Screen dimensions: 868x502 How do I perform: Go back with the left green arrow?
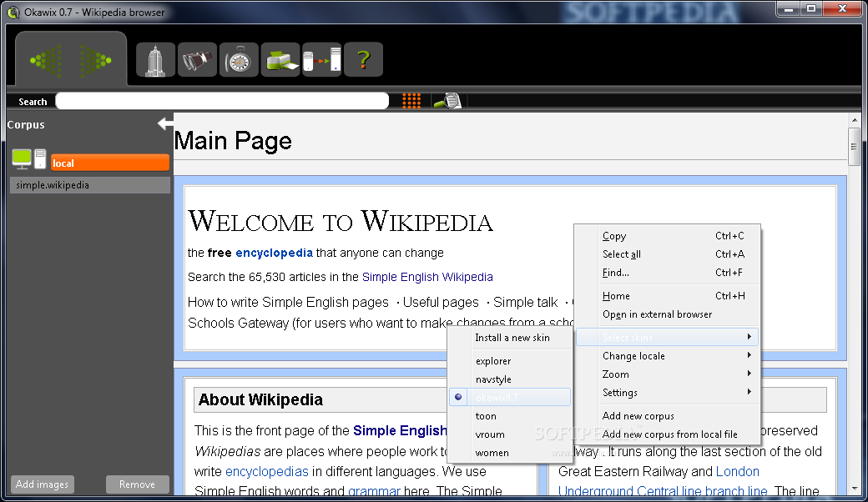pos(47,61)
